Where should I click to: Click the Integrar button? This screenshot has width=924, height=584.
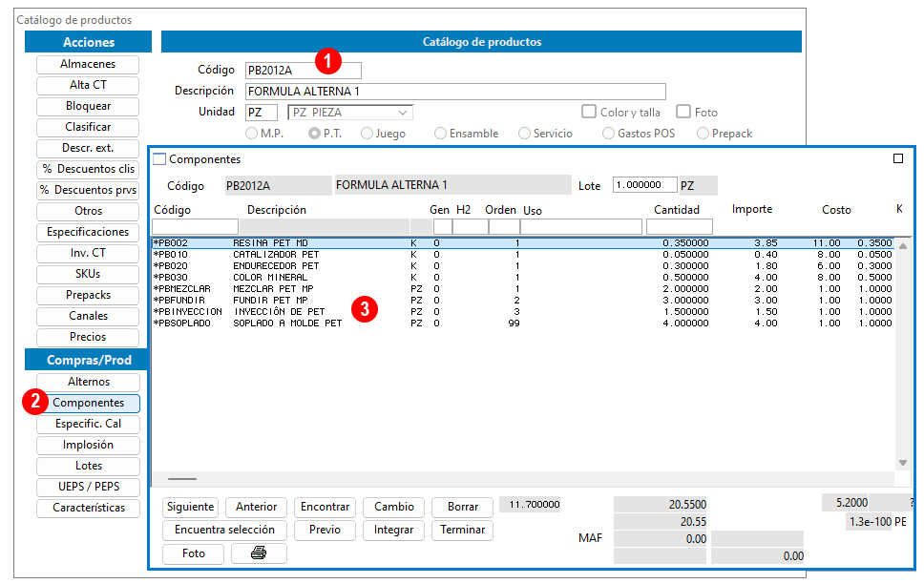393,530
